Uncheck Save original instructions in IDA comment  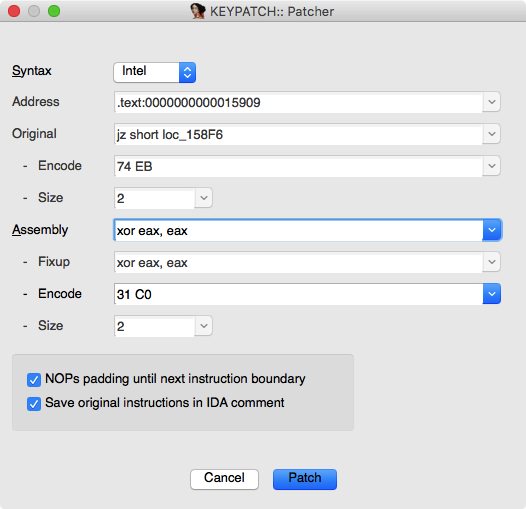pyautogui.click(x=34, y=404)
